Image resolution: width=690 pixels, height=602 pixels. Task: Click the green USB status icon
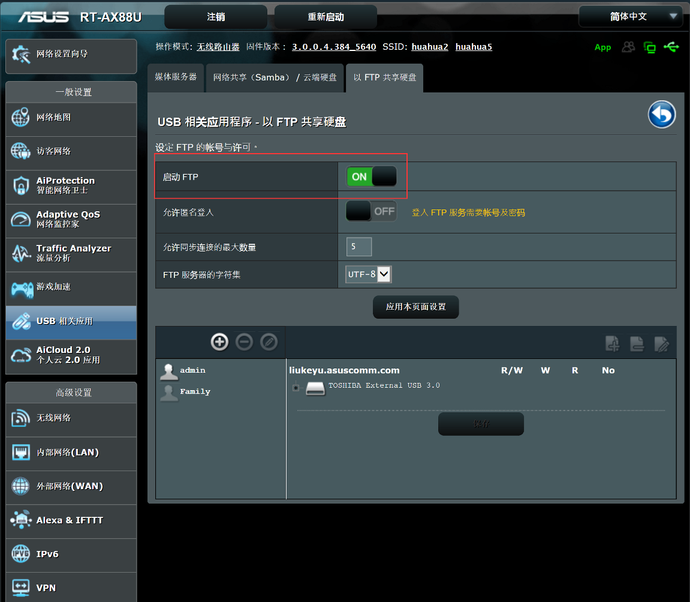pos(671,47)
